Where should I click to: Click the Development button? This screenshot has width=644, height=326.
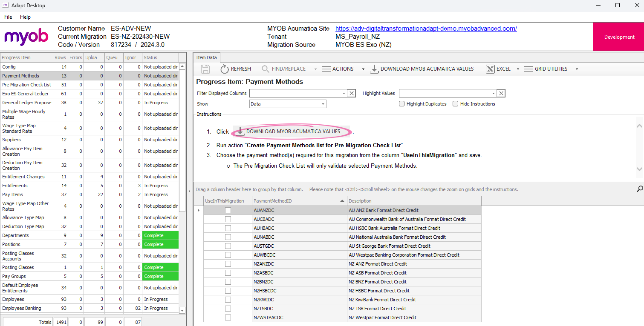pyautogui.click(x=618, y=37)
